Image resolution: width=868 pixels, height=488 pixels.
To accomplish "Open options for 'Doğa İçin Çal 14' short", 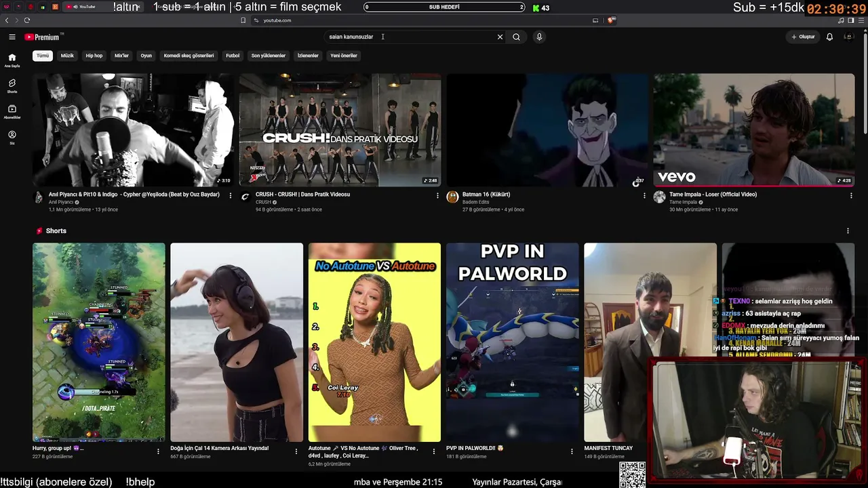I will coord(296,451).
